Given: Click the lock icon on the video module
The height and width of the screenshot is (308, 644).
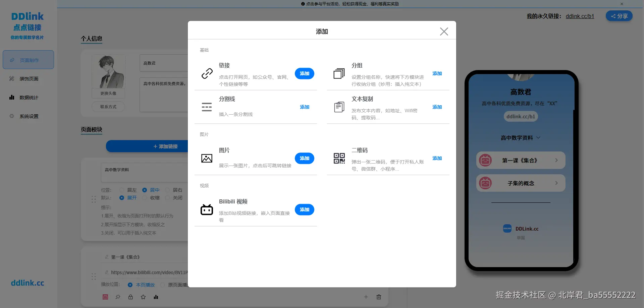Looking at the screenshot, I should coord(130,297).
